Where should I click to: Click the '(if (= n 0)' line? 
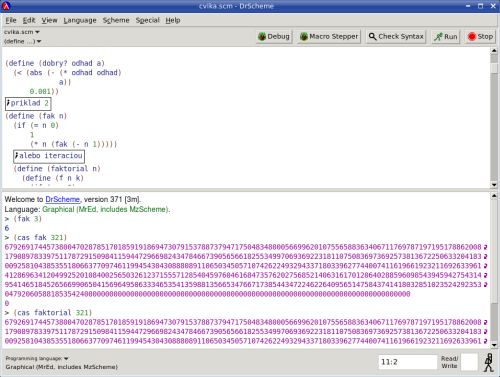tap(36, 125)
